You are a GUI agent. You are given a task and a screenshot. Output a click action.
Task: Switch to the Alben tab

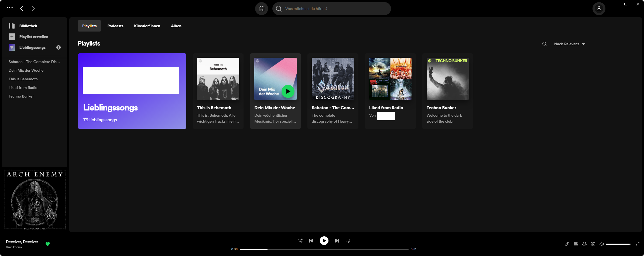coord(176,26)
